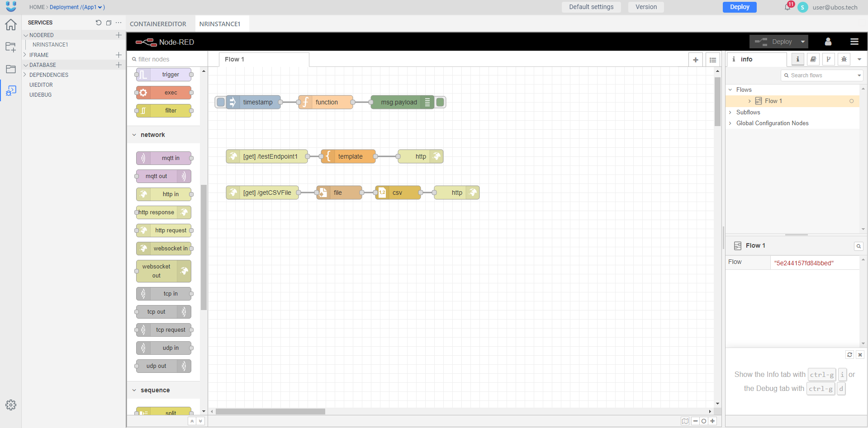Select the info sidebar tab
Image resolution: width=868 pixels, height=428 pixels.
click(757, 59)
